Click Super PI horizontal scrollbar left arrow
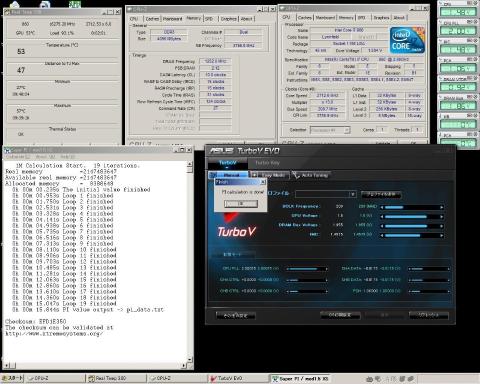The height and width of the screenshot is (384, 480). (6, 366)
